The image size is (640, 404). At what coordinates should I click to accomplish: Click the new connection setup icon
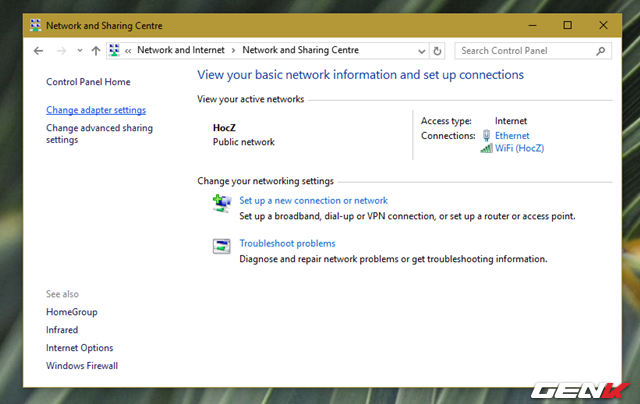click(222, 203)
